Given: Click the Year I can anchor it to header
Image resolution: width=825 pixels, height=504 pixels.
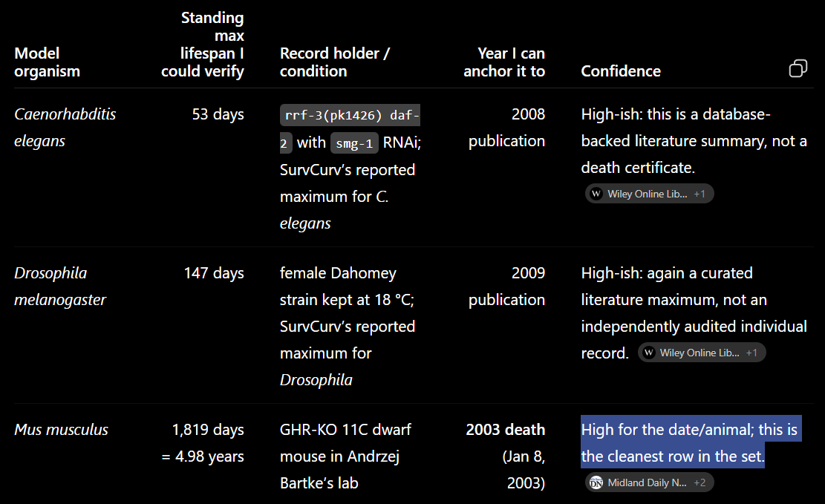Looking at the screenshot, I should coord(504,62).
